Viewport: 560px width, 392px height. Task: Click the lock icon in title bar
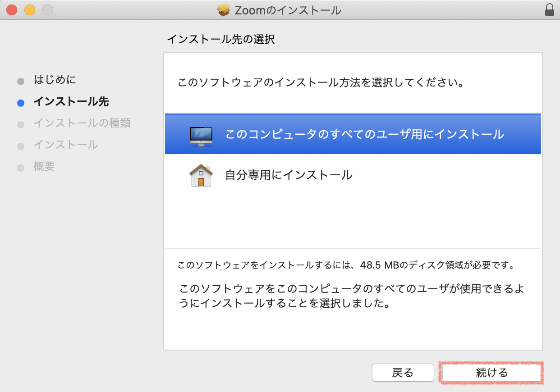(x=549, y=10)
